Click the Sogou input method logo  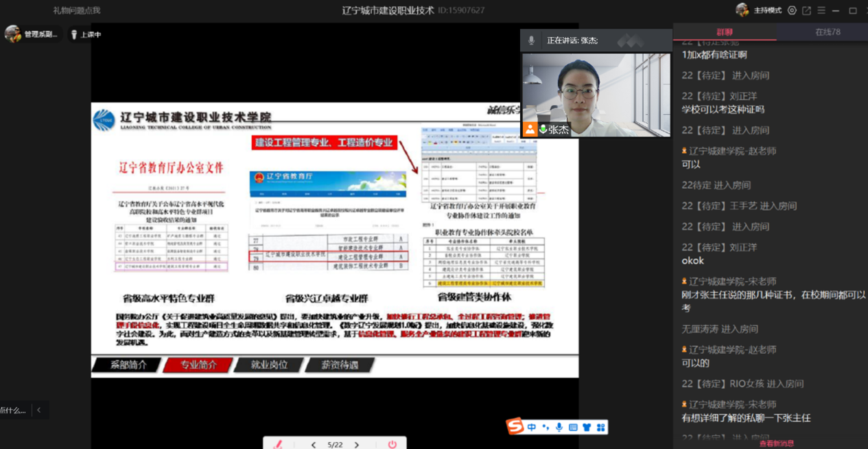(515, 427)
